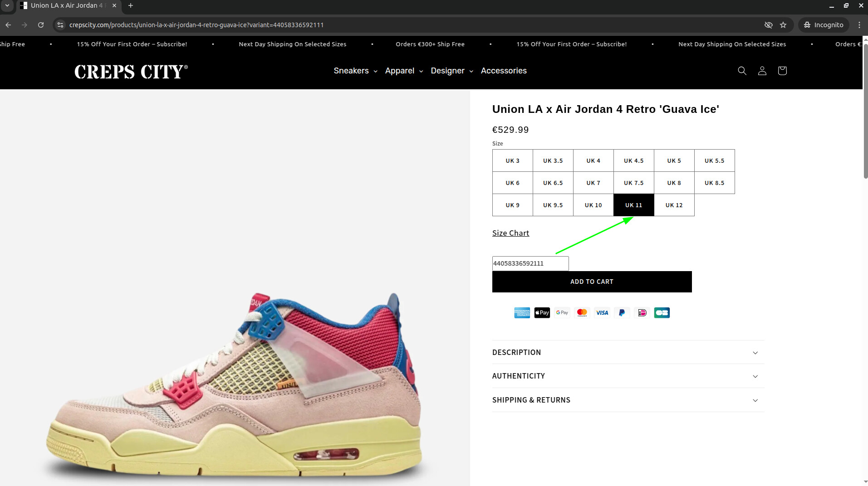This screenshot has height=486, width=868.
Task: Click the Guava Ice sneaker product image
Action: click(235, 385)
